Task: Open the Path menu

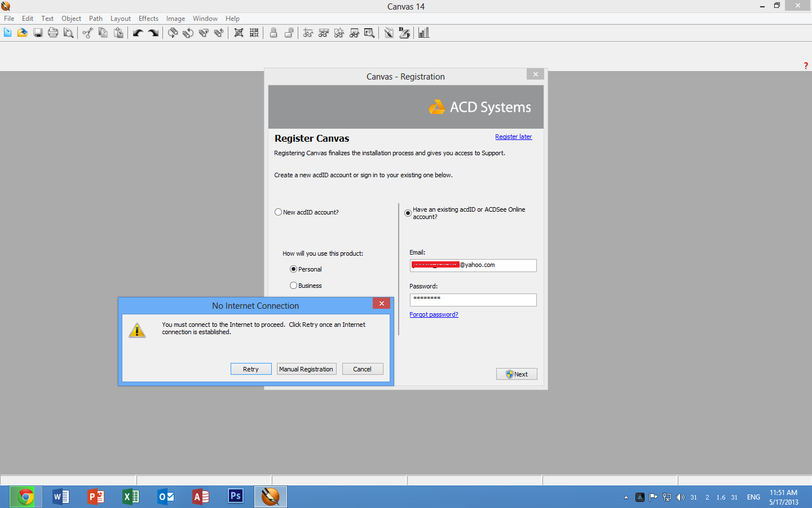Action: coord(96,19)
